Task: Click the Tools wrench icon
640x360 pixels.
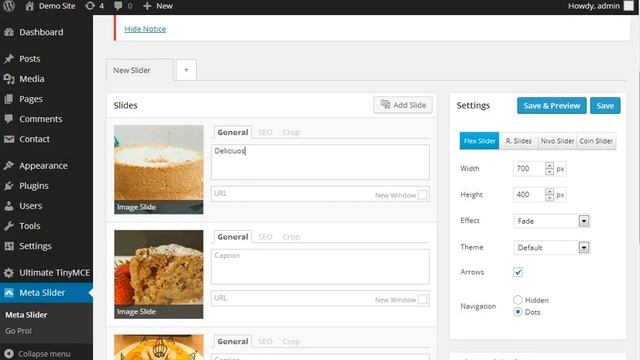Action: click(9, 226)
